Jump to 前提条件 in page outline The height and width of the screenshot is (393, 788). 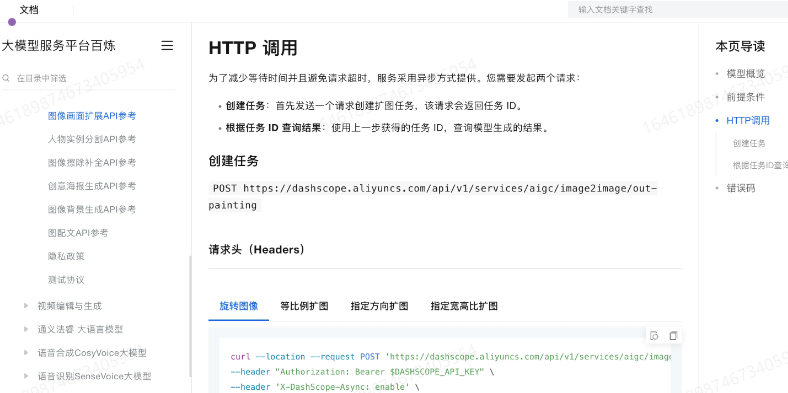746,97
